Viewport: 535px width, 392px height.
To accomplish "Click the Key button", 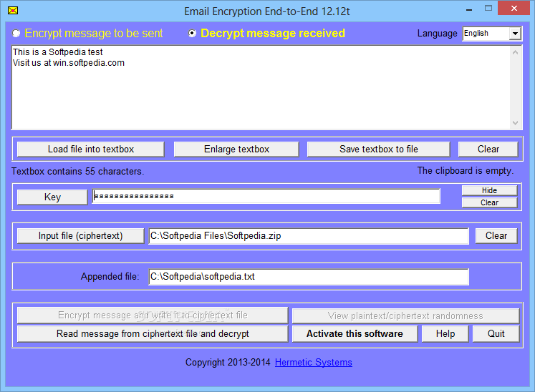I will point(52,197).
